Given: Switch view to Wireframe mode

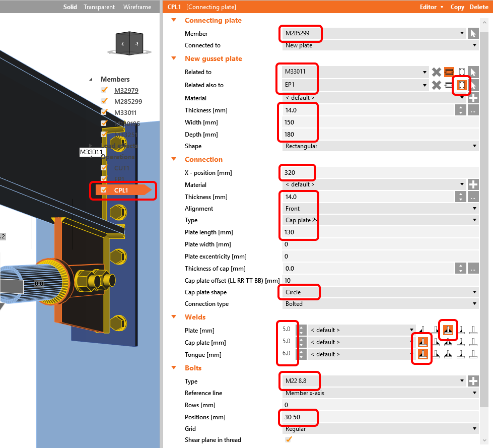Looking at the screenshot, I should (137, 7).
